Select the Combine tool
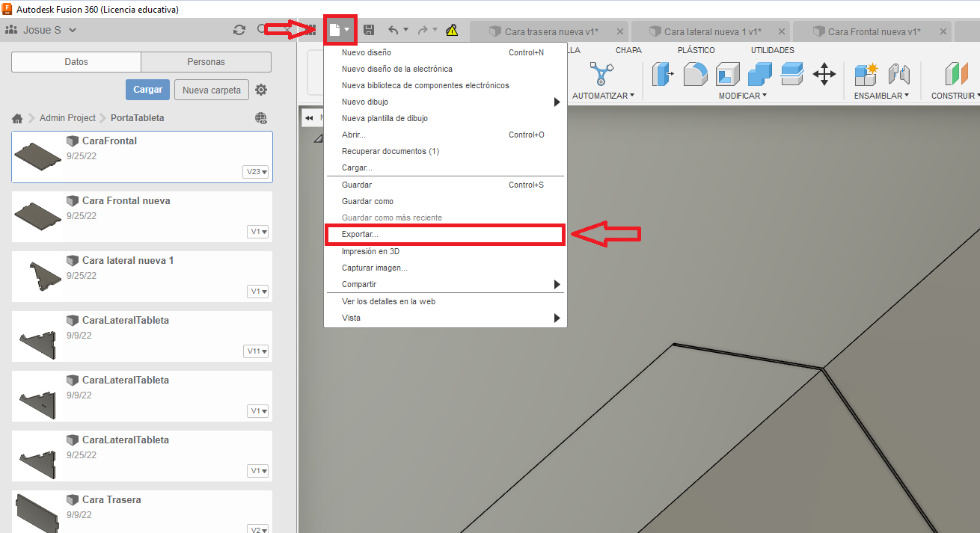 (760, 74)
